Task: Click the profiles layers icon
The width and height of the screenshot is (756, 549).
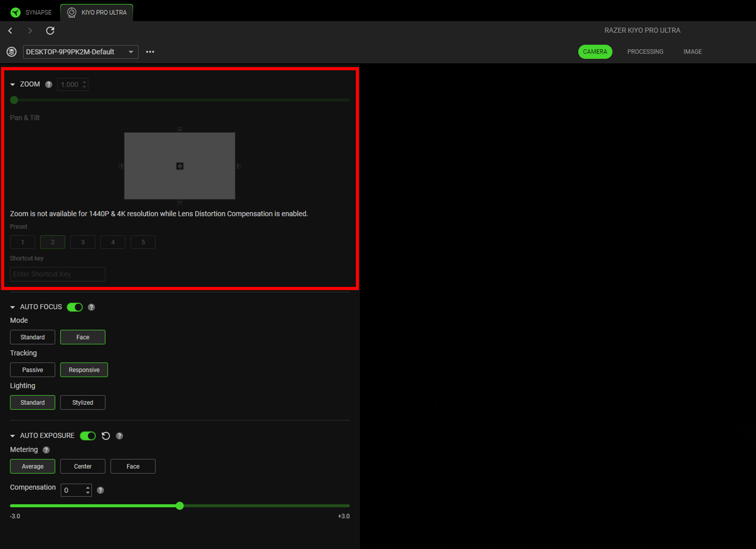Action: click(11, 52)
